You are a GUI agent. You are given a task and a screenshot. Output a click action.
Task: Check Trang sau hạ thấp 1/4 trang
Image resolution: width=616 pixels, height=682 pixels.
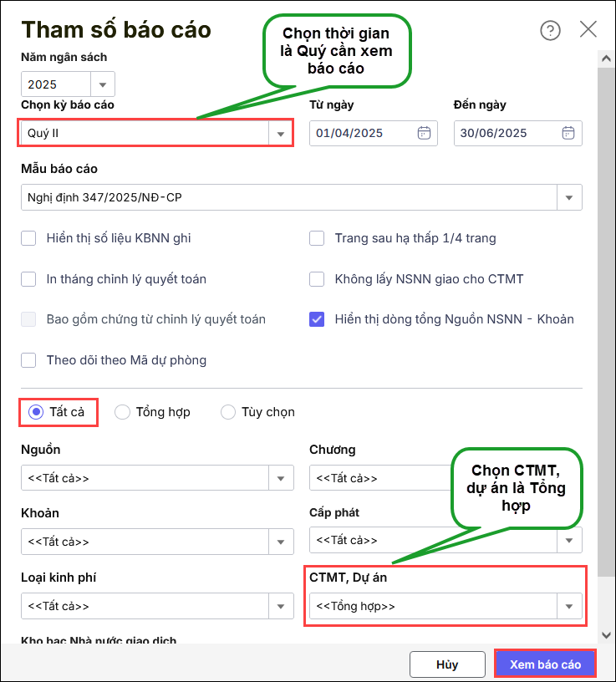pyautogui.click(x=317, y=238)
